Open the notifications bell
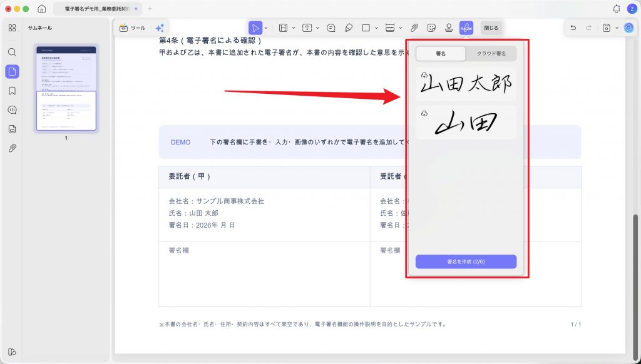 617,9
